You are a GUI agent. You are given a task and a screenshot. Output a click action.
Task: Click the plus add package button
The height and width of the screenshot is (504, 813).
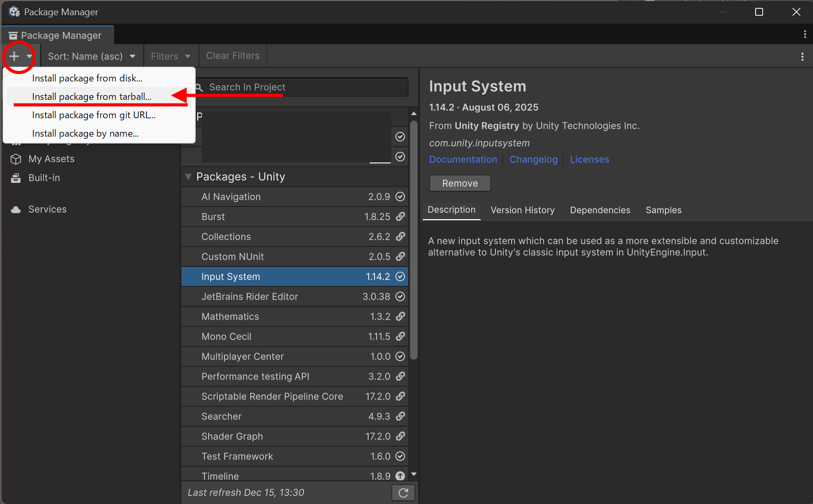tap(15, 56)
